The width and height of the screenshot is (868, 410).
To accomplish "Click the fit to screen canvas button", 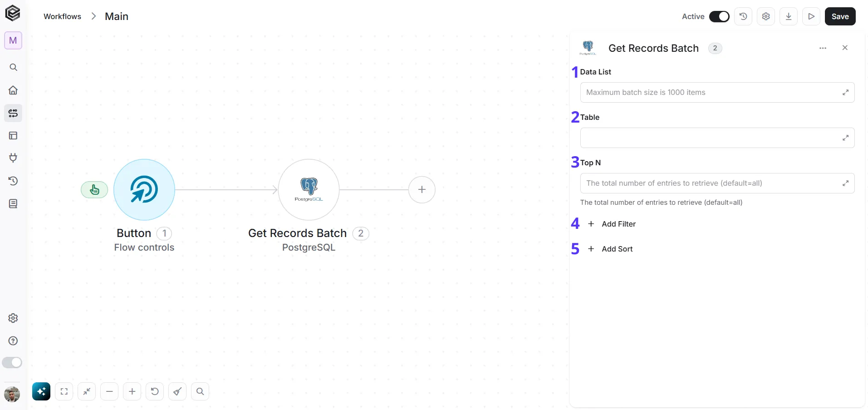I will [x=64, y=391].
